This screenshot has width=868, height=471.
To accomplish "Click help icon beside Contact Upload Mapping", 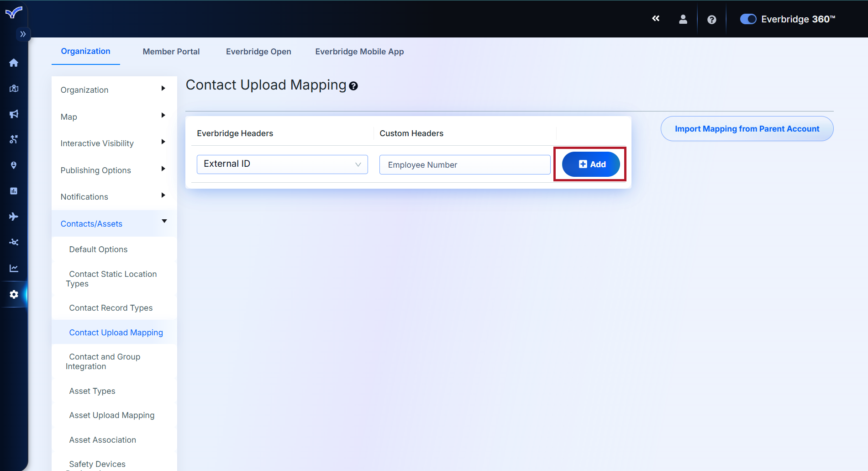I will 353,86.
